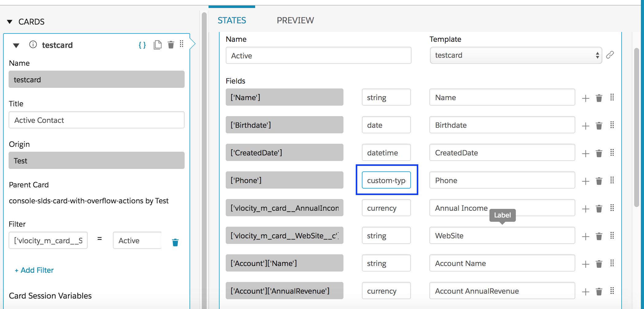This screenshot has height=309, width=644.
Task: Click the ['Account']['AnnualRevenue'] field name box
Action: [x=285, y=291]
